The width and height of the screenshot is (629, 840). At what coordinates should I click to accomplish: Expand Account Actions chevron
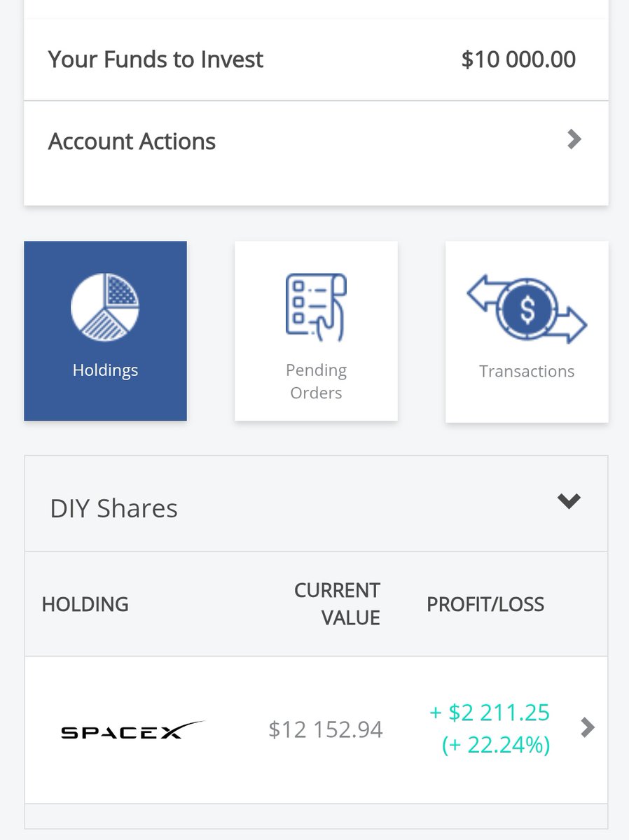tap(574, 139)
